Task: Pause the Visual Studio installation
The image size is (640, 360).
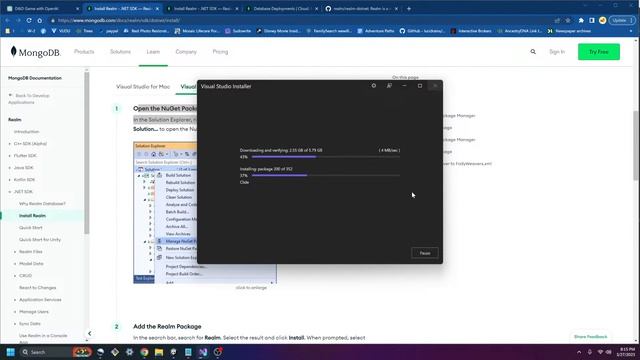Action: [x=424, y=253]
